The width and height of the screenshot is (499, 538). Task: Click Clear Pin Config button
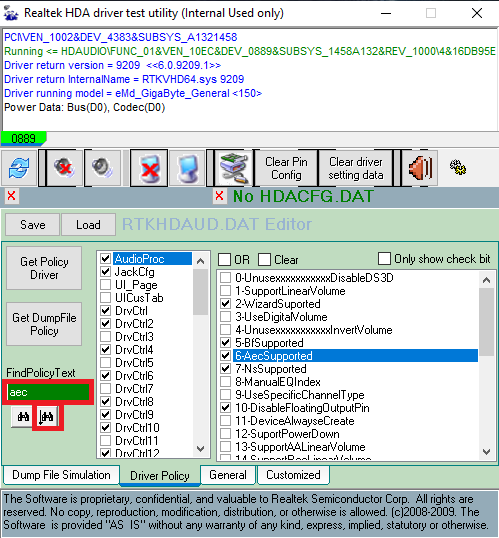[286, 168]
